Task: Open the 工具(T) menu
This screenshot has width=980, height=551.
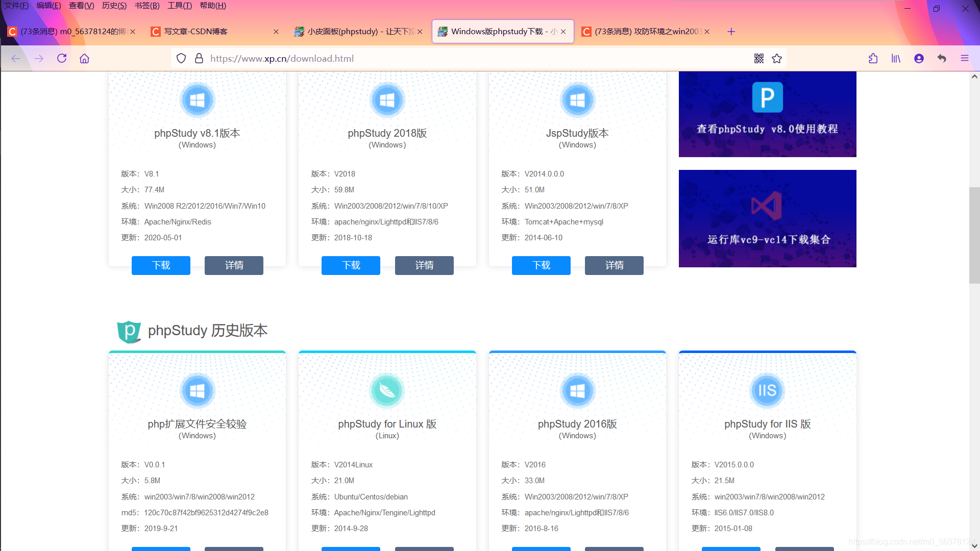Action: point(180,6)
